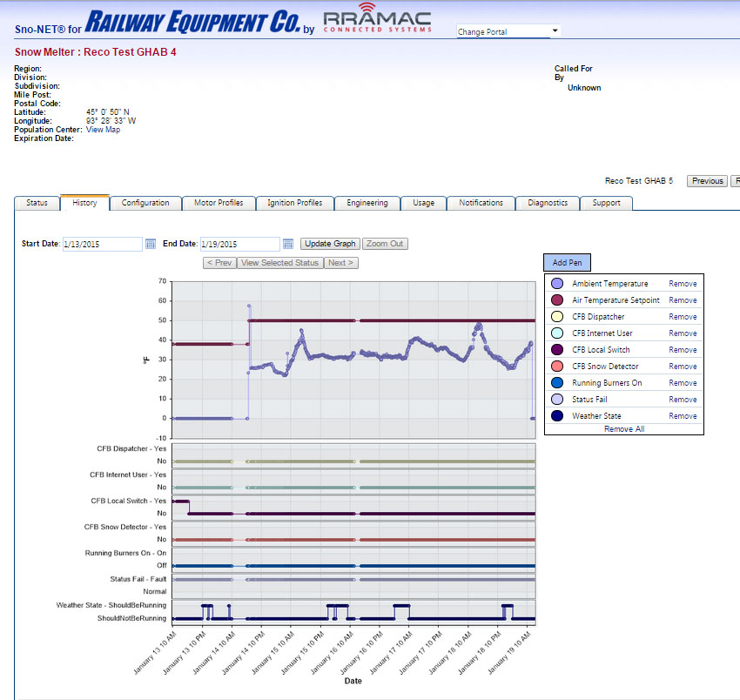Image resolution: width=740 pixels, height=700 pixels.
Task: Click the Status Fail legend label
Action: 589,400
